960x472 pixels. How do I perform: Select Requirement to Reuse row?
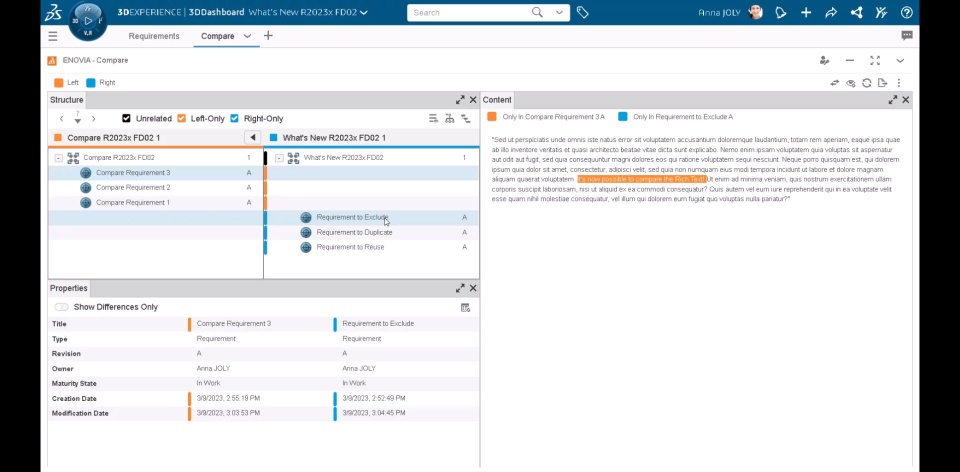[x=372, y=247]
